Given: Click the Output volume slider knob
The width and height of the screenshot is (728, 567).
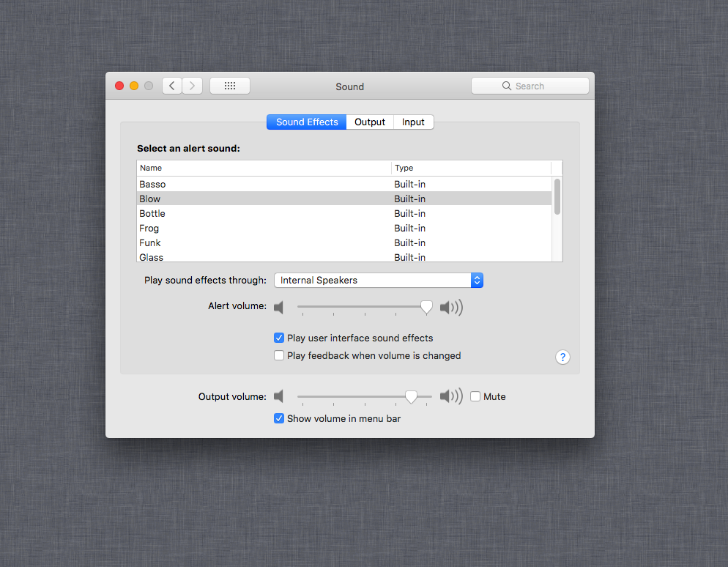Looking at the screenshot, I should [412, 396].
